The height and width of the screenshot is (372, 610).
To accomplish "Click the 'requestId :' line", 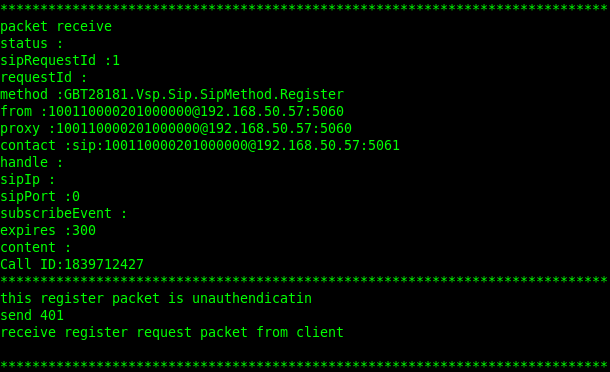I will [x=44, y=77].
